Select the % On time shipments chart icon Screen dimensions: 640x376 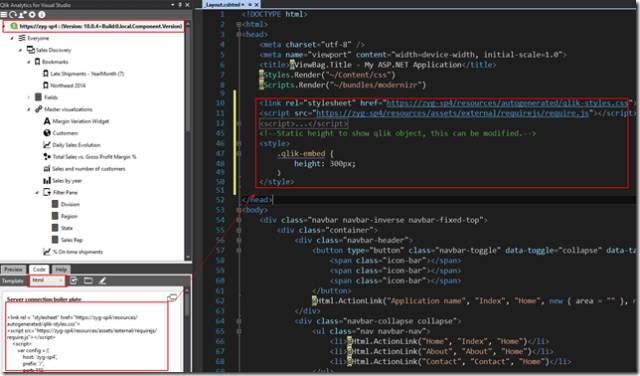point(47,251)
